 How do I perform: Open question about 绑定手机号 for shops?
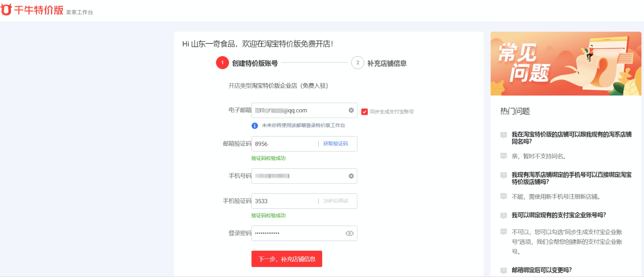571,178
